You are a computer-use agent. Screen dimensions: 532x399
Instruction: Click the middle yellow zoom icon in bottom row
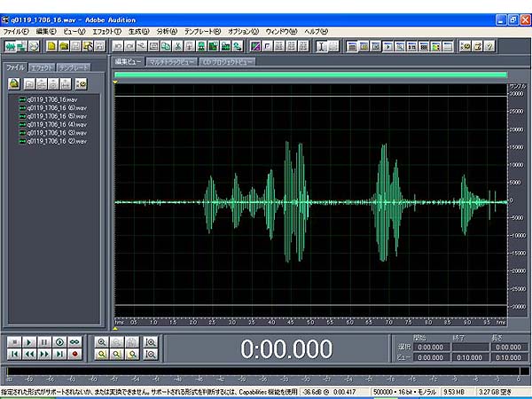117,354
